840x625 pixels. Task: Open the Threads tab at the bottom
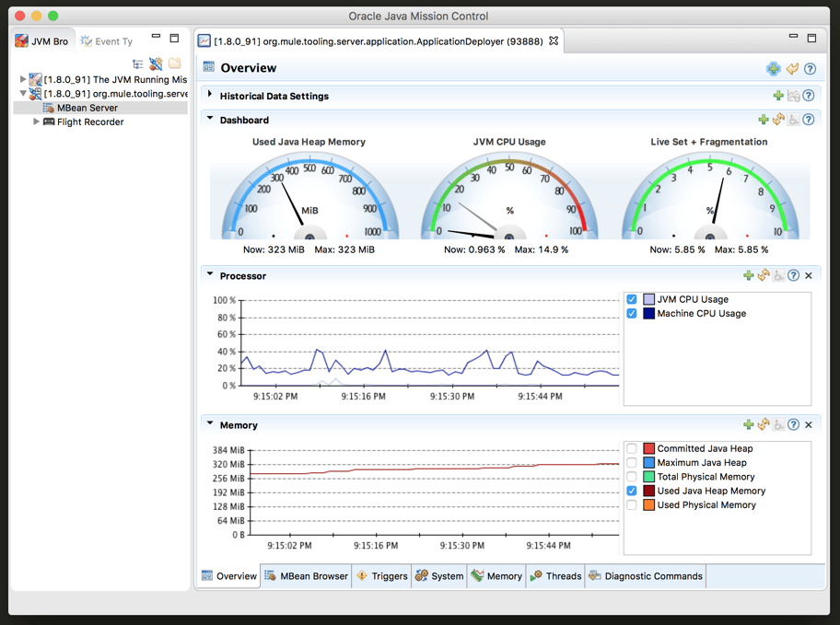(x=555, y=575)
